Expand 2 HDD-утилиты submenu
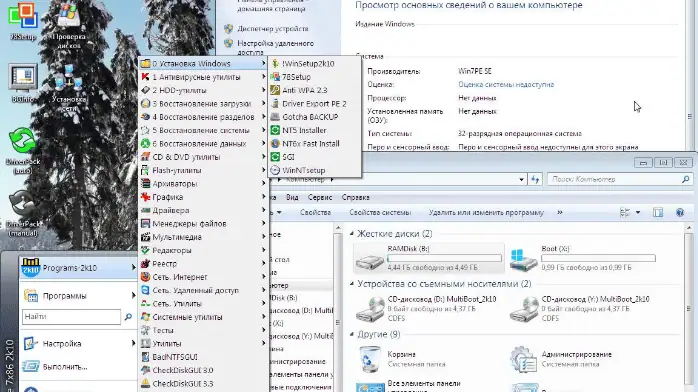The height and width of the screenshot is (392, 698). click(x=203, y=90)
